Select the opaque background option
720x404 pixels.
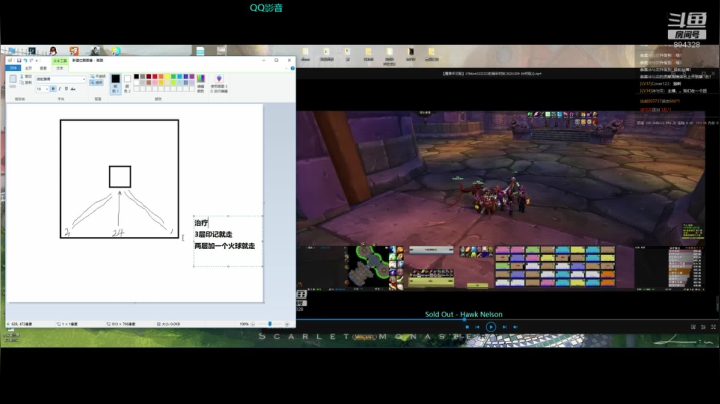[x=98, y=76]
